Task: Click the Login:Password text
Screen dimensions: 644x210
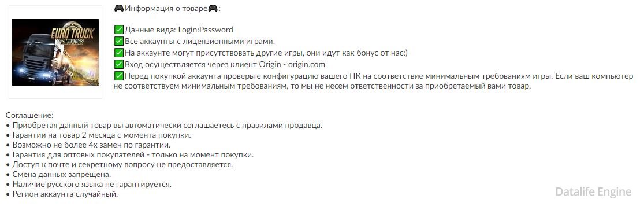Action: 206,30
